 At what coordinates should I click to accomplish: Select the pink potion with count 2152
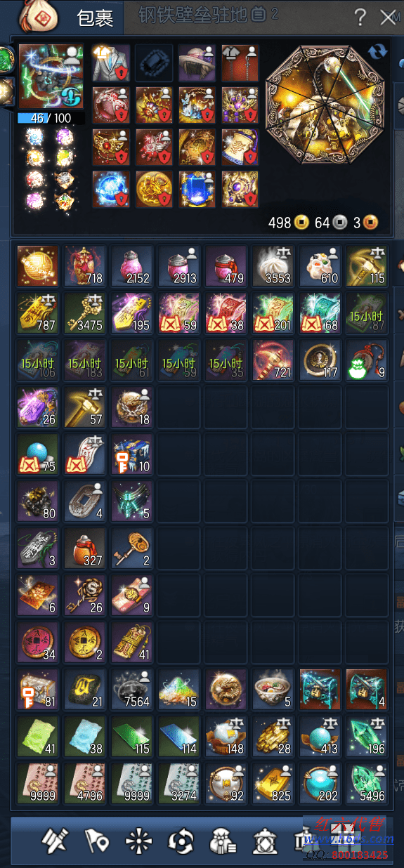133,265
